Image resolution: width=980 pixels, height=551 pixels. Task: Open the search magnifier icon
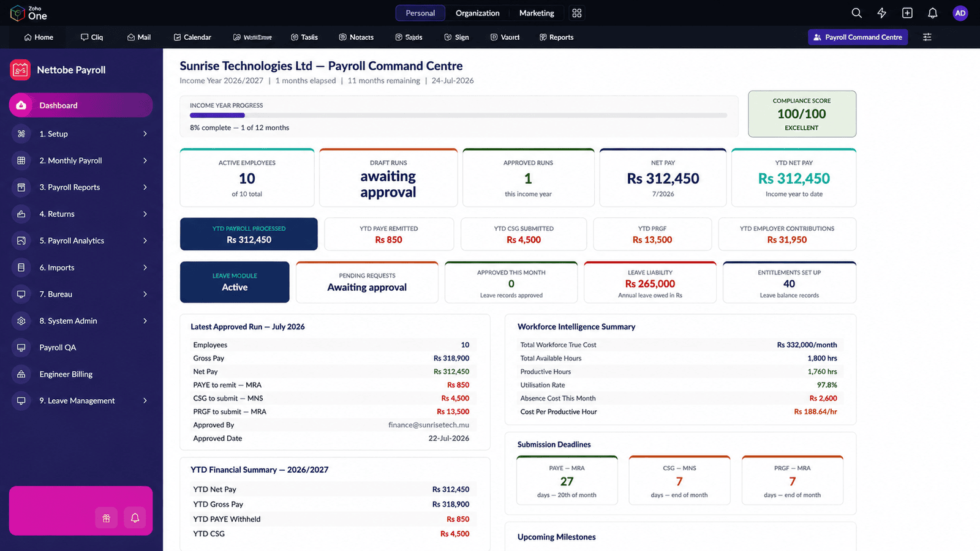(x=856, y=13)
